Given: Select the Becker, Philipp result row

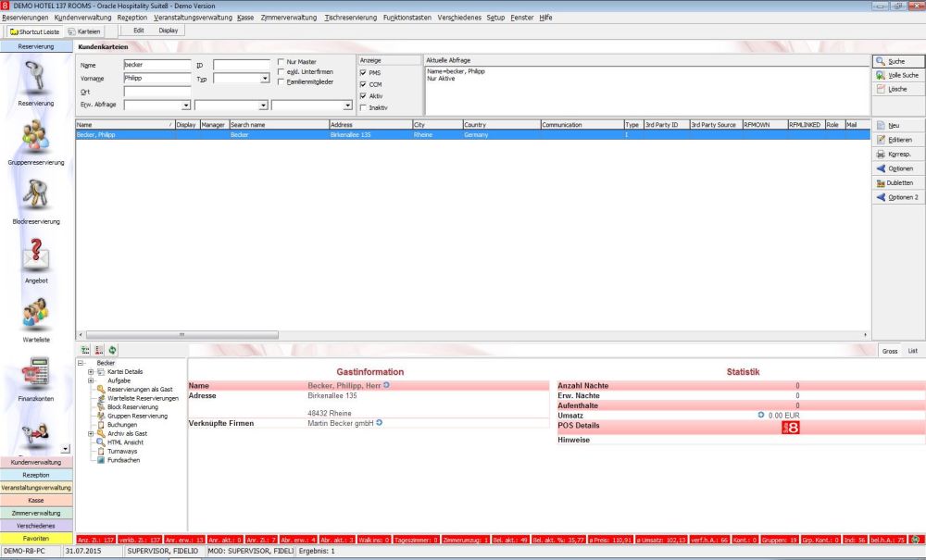Looking at the screenshot, I should pyautogui.click(x=472, y=134).
